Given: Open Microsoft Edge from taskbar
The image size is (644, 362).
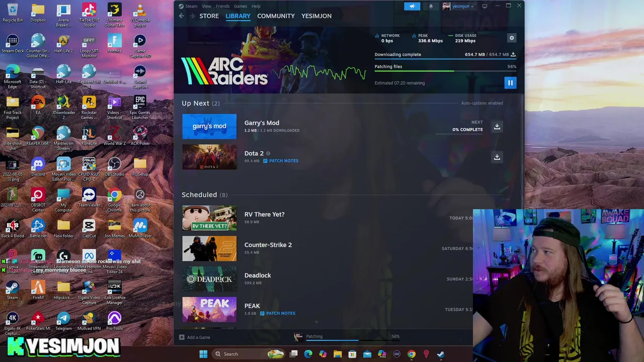Looking at the screenshot, I should pyautogui.click(x=308, y=354).
